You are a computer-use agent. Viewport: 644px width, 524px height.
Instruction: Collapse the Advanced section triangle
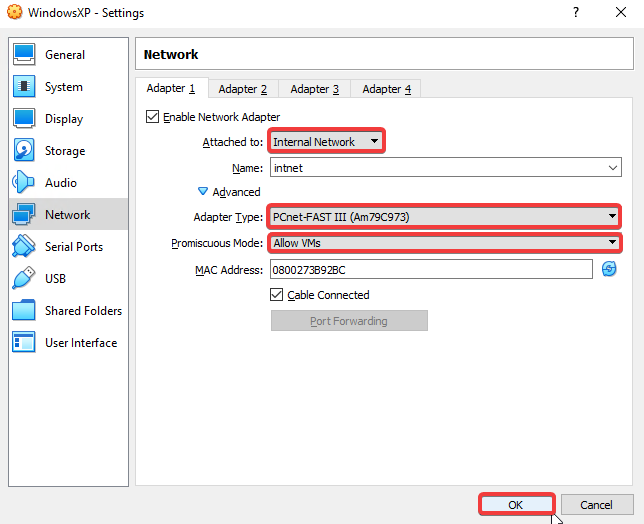[x=203, y=191]
